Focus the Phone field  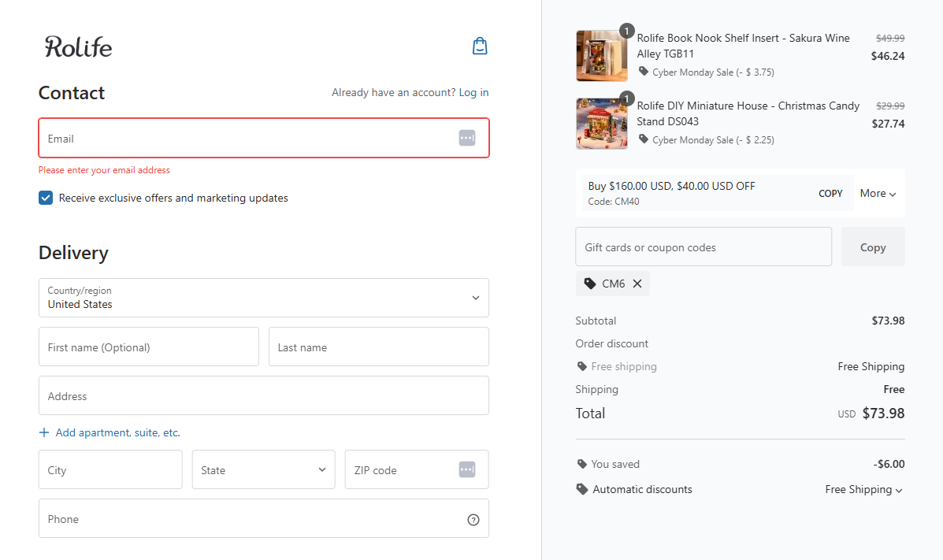tap(263, 518)
